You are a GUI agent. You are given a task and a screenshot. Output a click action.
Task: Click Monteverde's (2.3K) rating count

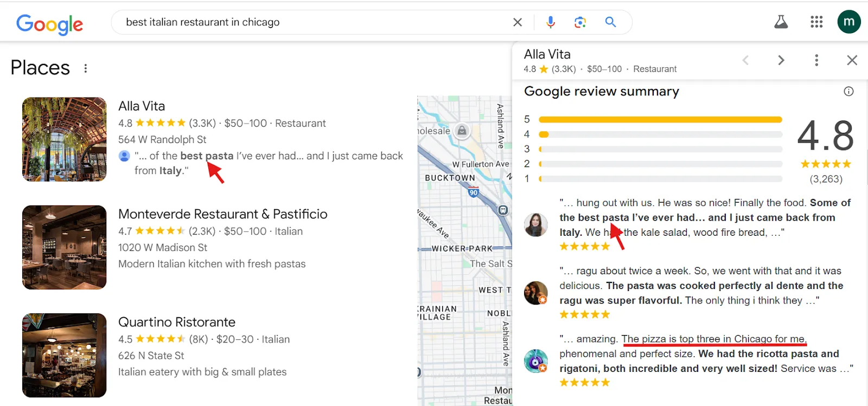point(202,231)
